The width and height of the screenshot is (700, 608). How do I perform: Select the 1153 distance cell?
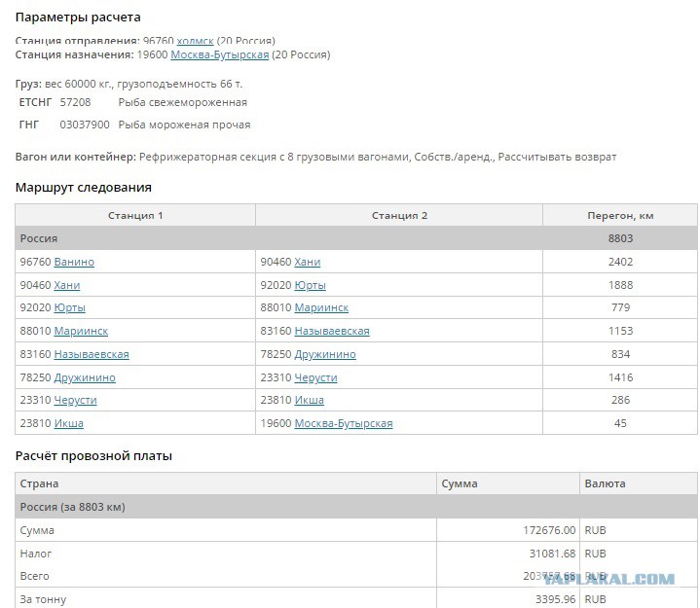620,331
